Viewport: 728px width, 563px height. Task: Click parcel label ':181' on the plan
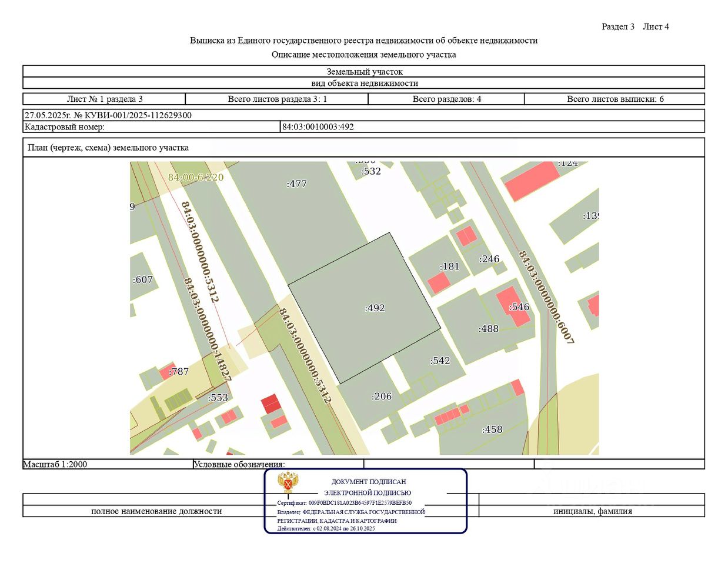449,266
